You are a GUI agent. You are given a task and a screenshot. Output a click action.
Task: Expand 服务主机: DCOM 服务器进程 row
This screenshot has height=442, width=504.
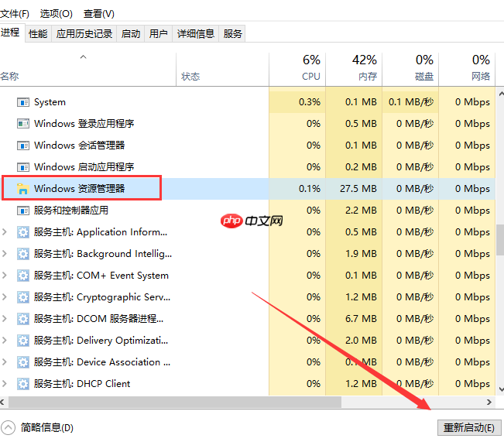(5, 319)
